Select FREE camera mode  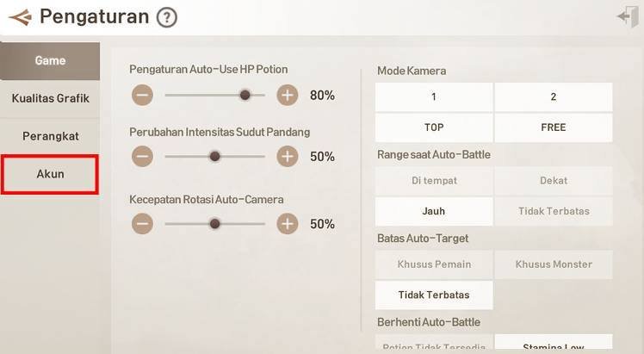tap(554, 127)
